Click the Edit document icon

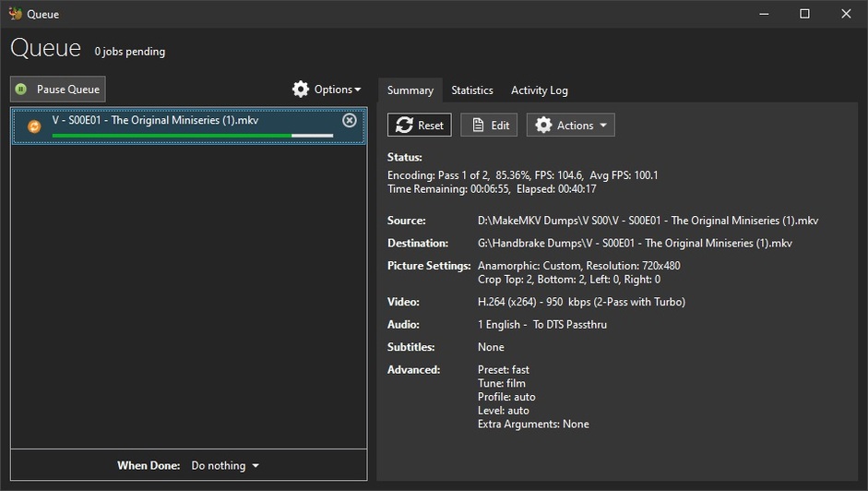[x=478, y=126]
